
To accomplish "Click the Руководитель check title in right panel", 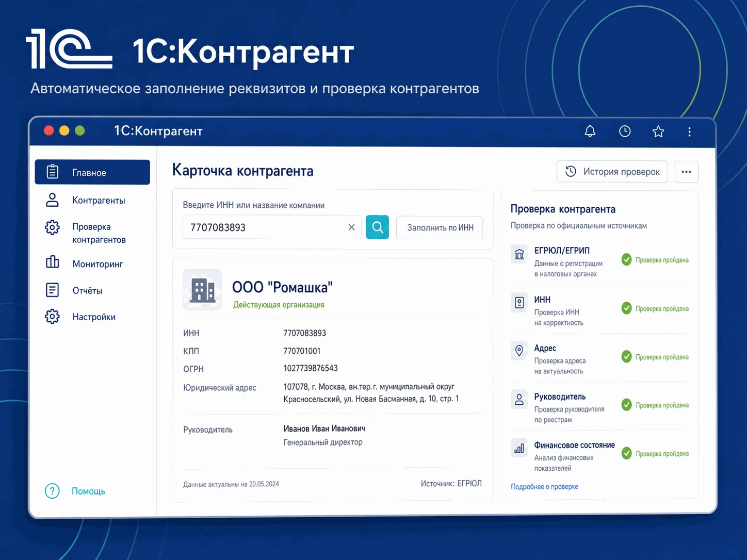I will click(560, 397).
